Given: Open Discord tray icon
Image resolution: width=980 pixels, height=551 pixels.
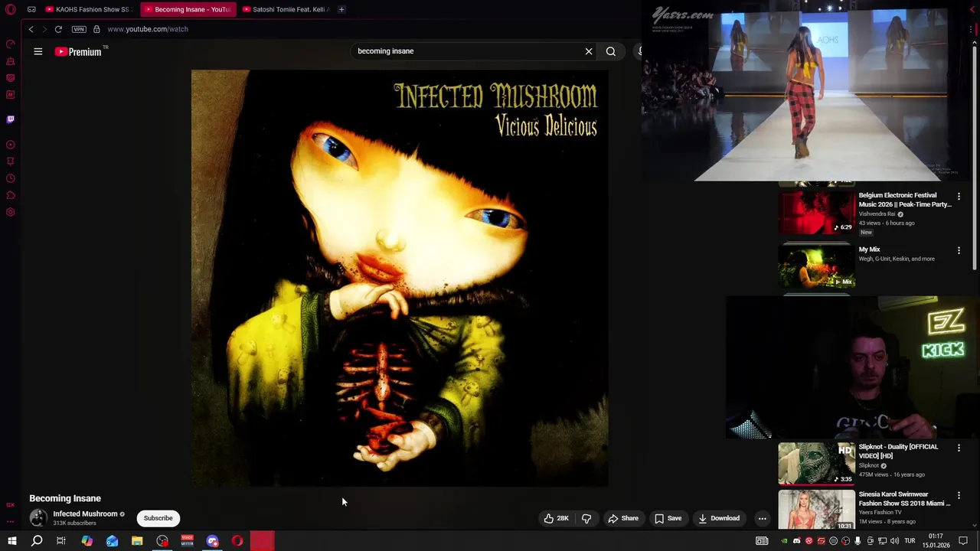Looking at the screenshot, I should coord(796,541).
